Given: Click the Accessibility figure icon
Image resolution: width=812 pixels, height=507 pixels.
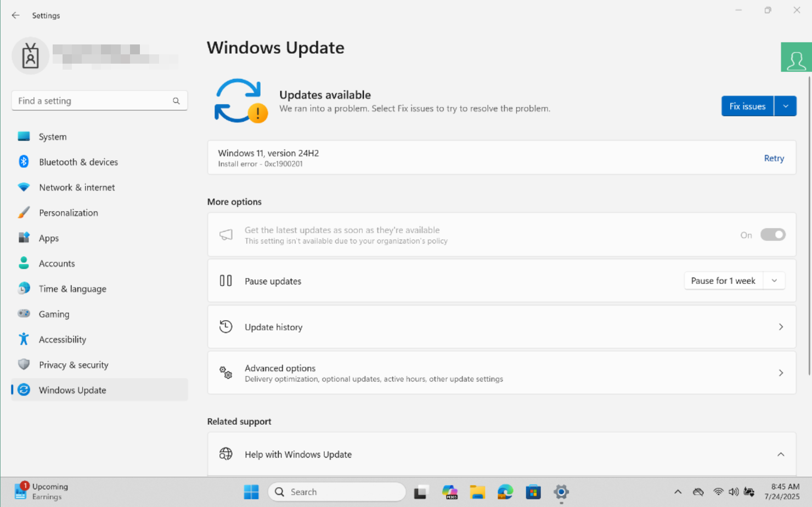Looking at the screenshot, I should pyautogui.click(x=24, y=339).
